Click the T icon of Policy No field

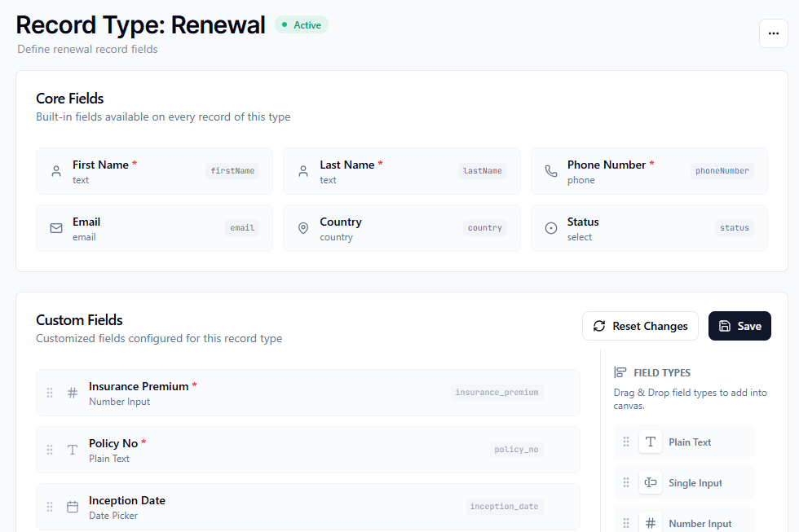pos(73,450)
